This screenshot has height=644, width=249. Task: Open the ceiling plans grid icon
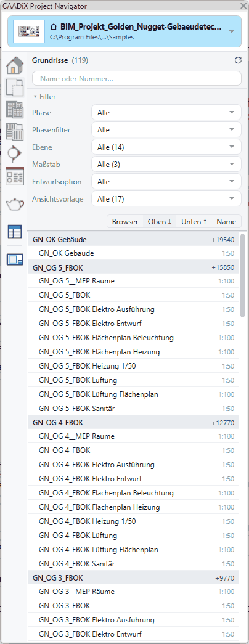pyautogui.click(x=14, y=110)
